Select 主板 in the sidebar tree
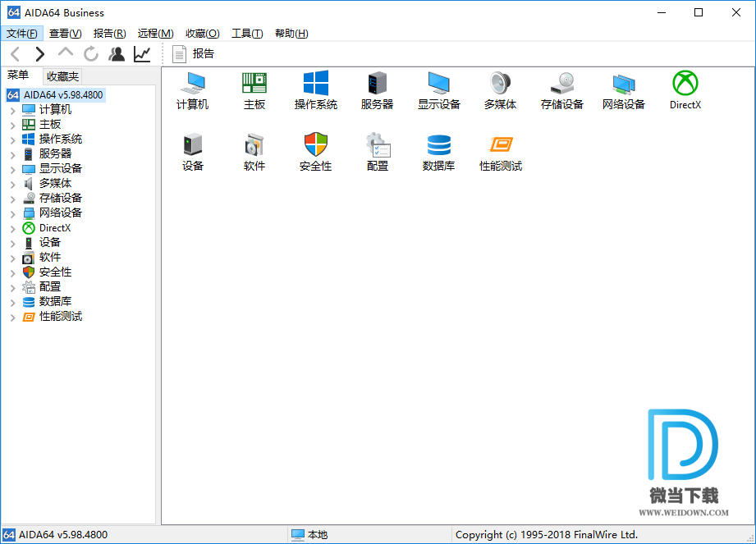 click(42, 125)
